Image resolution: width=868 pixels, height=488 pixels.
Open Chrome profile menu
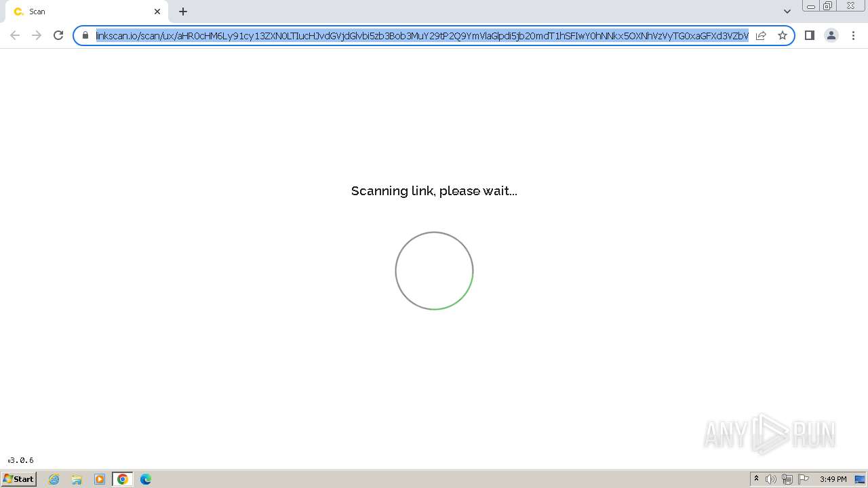tap(831, 35)
